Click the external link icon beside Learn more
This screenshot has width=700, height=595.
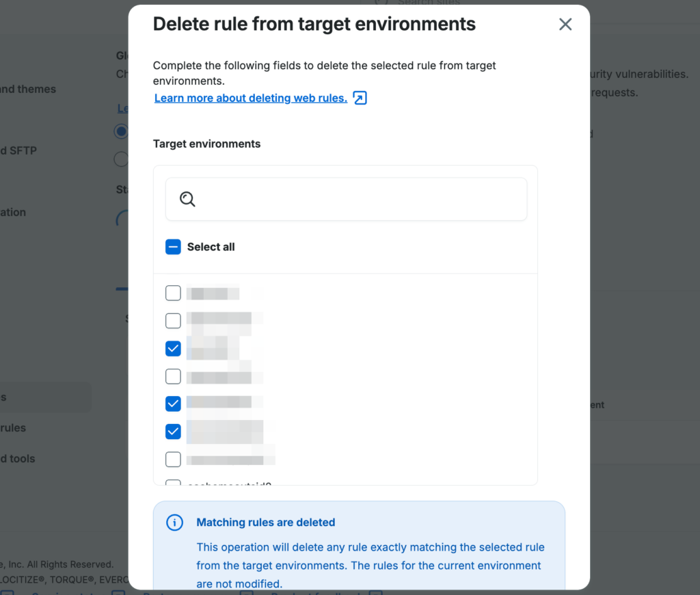pos(360,98)
